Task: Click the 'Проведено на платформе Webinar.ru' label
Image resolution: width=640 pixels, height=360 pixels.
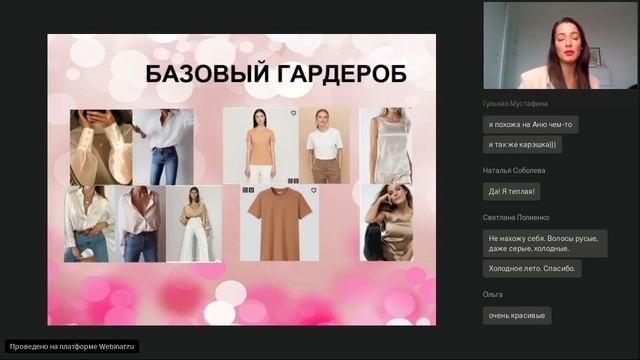Action: pyautogui.click(x=72, y=347)
